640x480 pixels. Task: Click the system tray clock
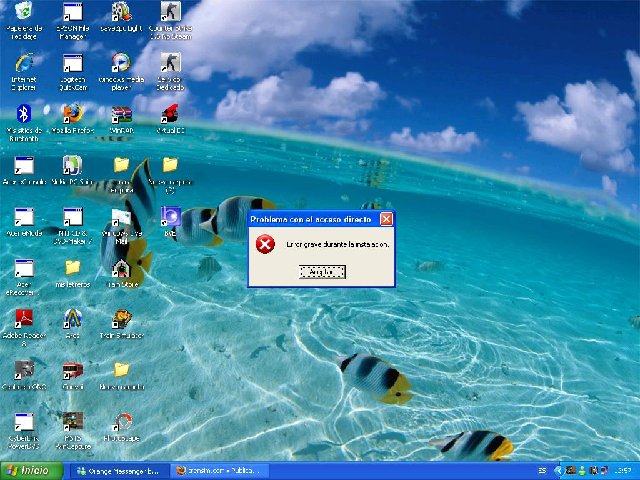(621, 470)
